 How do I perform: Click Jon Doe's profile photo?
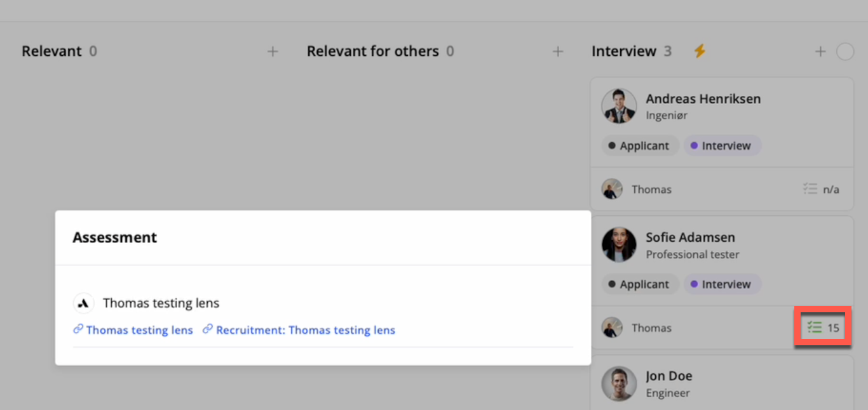(619, 383)
